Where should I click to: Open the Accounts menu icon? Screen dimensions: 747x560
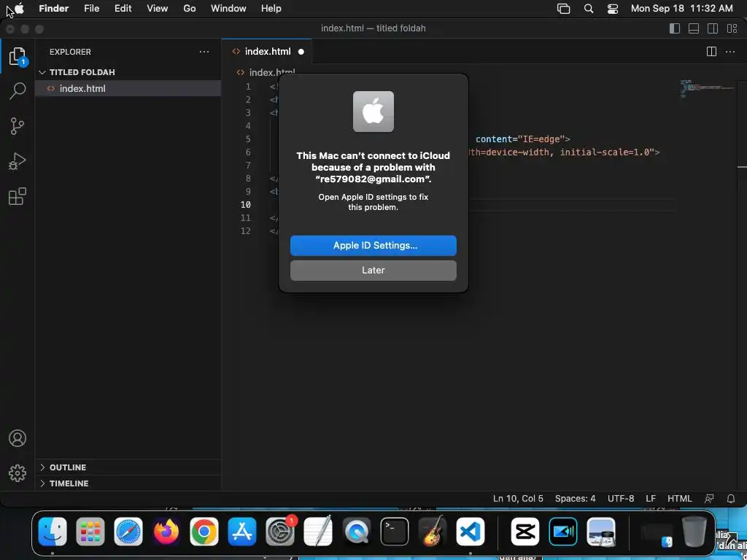point(18,438)
